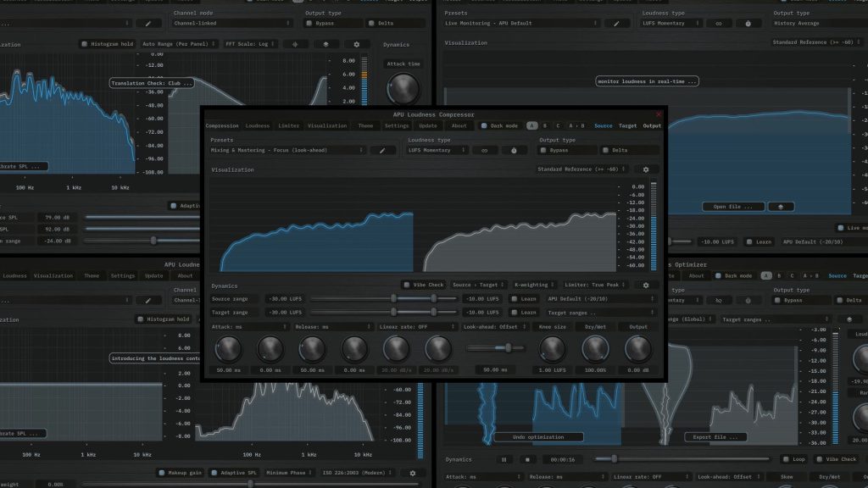Click the gear icon near FFT Scale controls
The width and height of the screenshot is (868, 488).
357,44
